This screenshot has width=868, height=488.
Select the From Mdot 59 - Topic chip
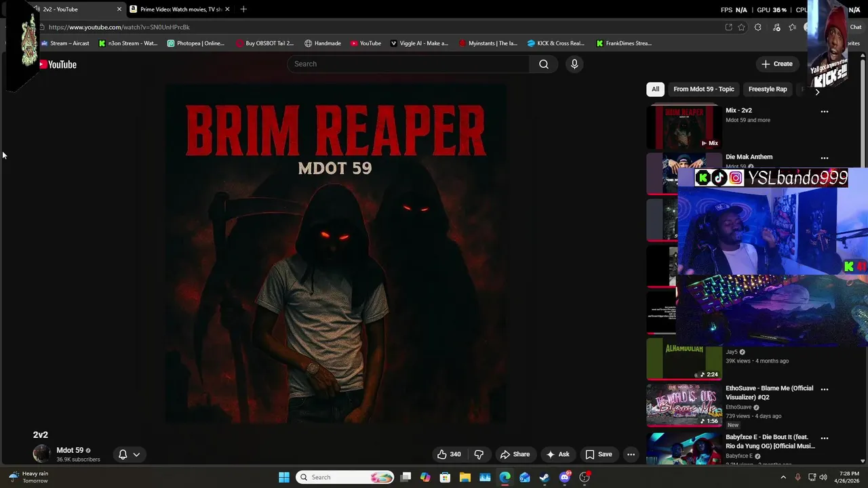pos(704,89)
